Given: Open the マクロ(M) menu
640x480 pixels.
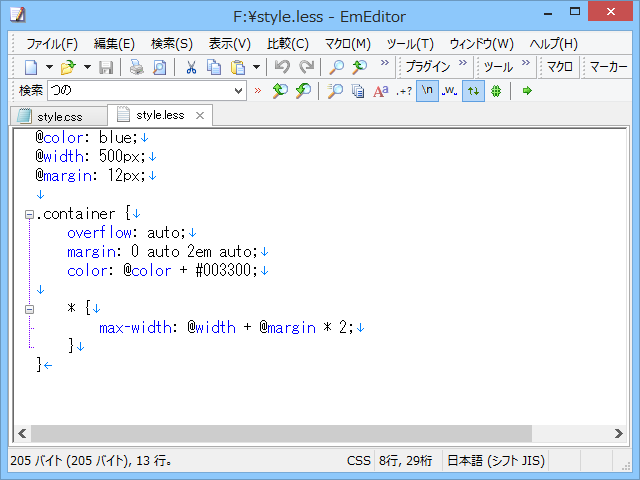Looking at the screenshot, I should coord(347,44).
